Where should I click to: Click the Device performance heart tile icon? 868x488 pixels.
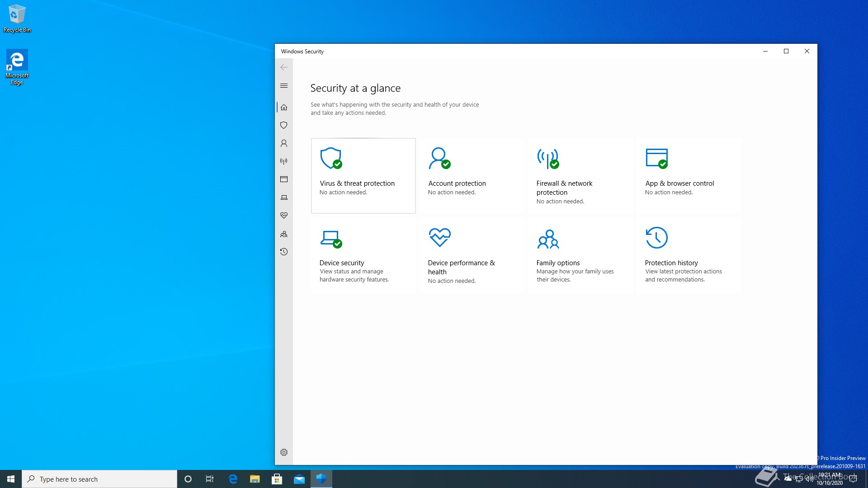pyautogui.click(x=439, y=237)
